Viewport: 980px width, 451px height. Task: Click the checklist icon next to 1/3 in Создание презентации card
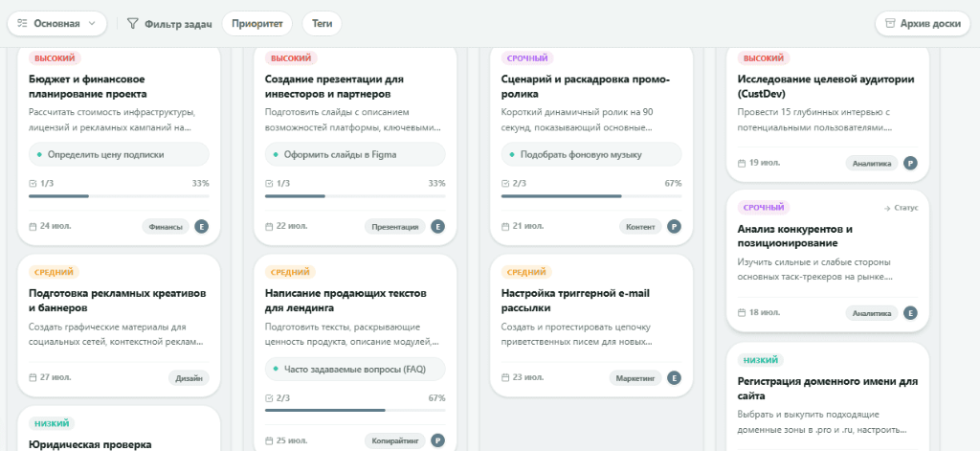pos(269,183)
